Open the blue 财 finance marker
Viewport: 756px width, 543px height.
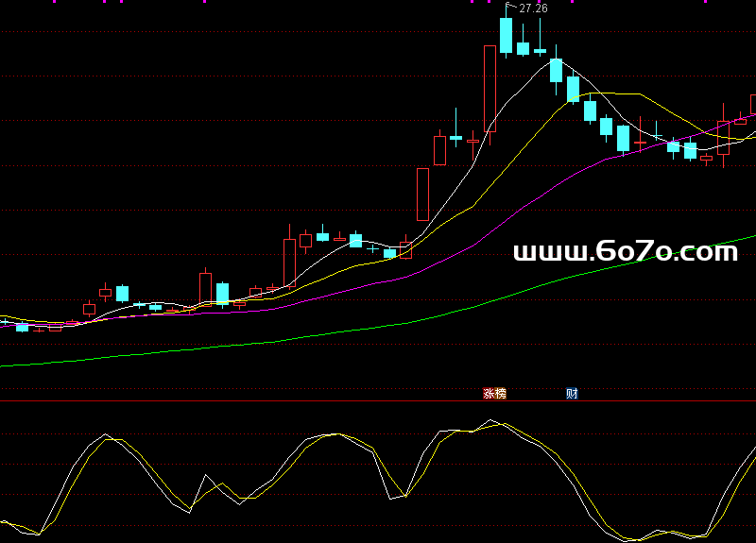[572, 393]
